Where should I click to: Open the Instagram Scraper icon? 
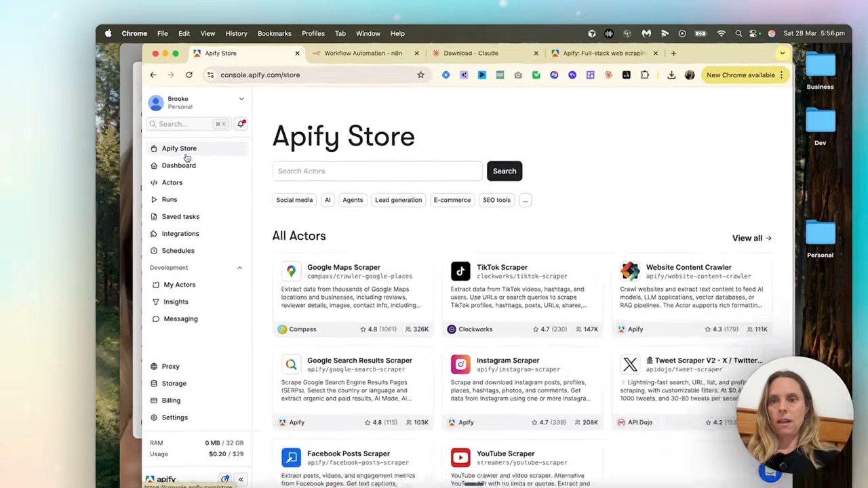[x=460, y=365]
